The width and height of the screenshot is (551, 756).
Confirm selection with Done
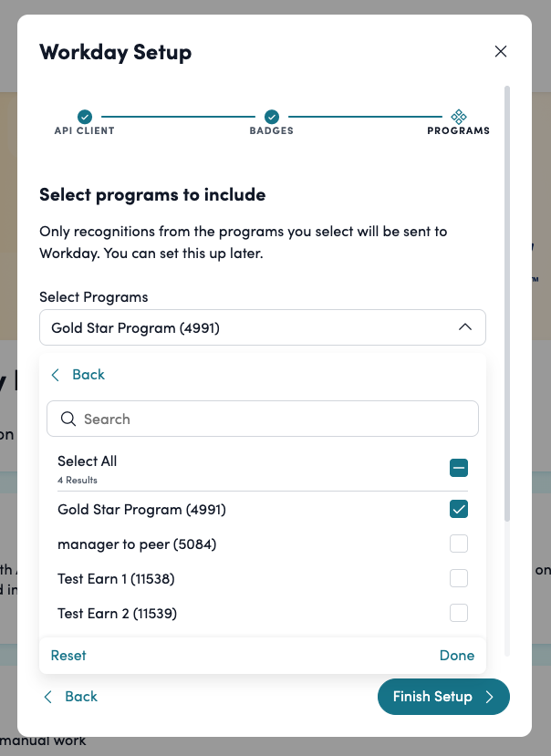tap(456, 656)
